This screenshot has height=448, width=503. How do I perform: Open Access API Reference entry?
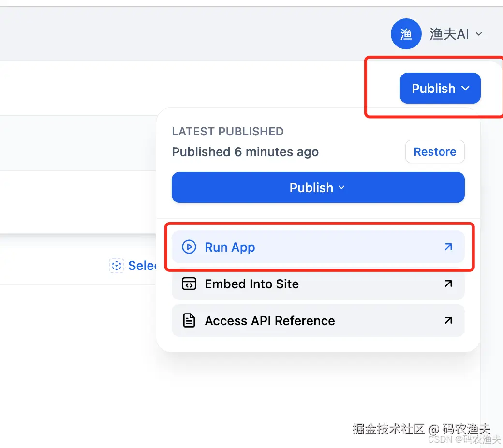(x=318, y=320)
